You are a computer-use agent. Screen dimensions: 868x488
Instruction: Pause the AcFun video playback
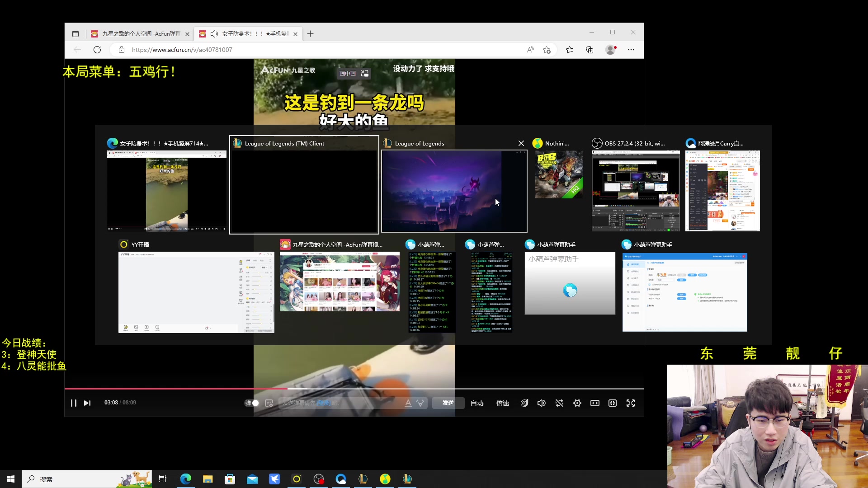pos(73,403)
